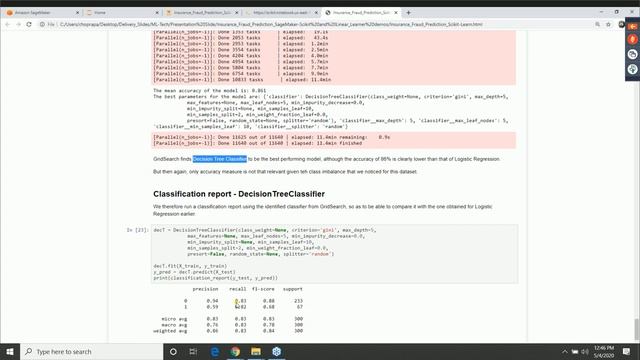Click the macro avg row label
The height and width of the screenshot is (360, 640).
click(x=174, y=325)
